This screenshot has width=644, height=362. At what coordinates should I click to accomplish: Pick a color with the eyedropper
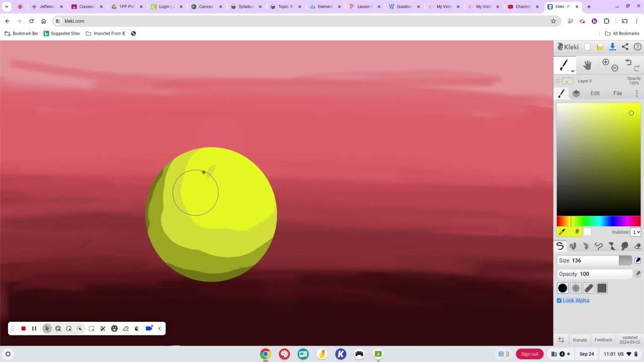pyautogui.click(x=562, y=232)
